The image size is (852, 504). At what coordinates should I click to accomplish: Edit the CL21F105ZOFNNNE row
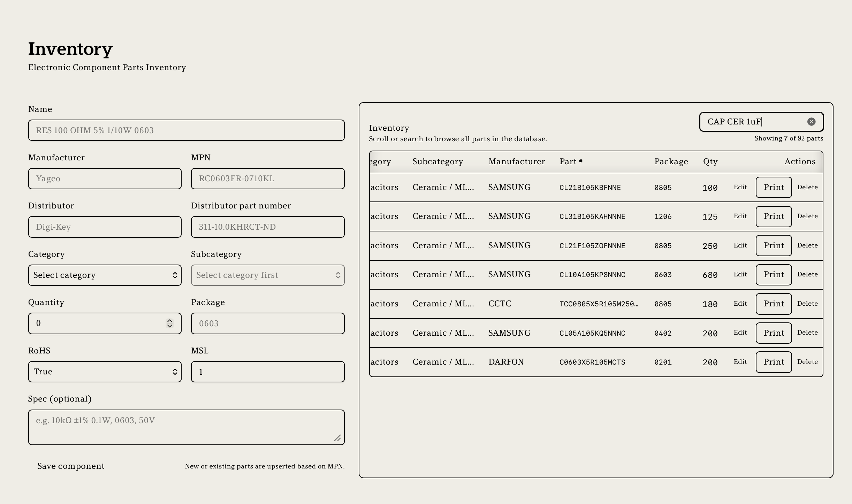click(x=740, y=245)
